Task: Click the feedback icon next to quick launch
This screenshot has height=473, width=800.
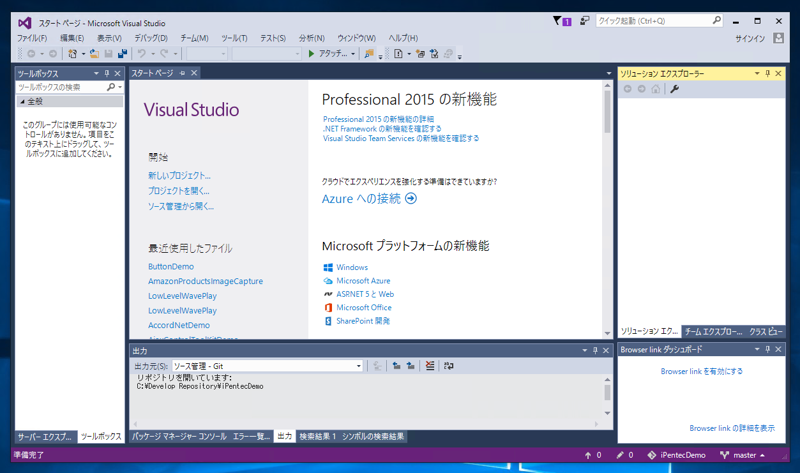Action: [x=585, y=21]
